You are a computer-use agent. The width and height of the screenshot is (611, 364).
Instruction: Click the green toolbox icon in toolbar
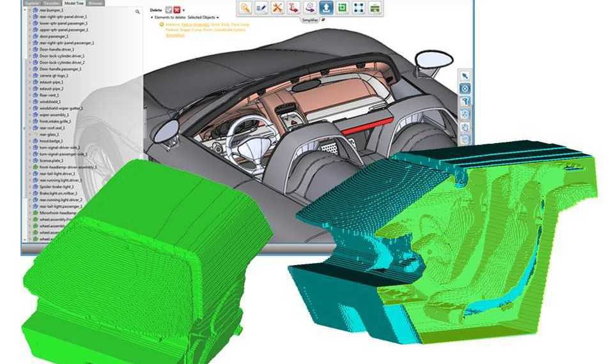[x=375, y=8]
